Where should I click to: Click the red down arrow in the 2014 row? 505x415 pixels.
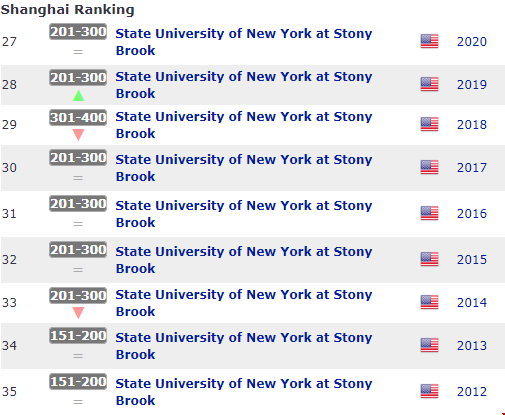tap(78, 313)
